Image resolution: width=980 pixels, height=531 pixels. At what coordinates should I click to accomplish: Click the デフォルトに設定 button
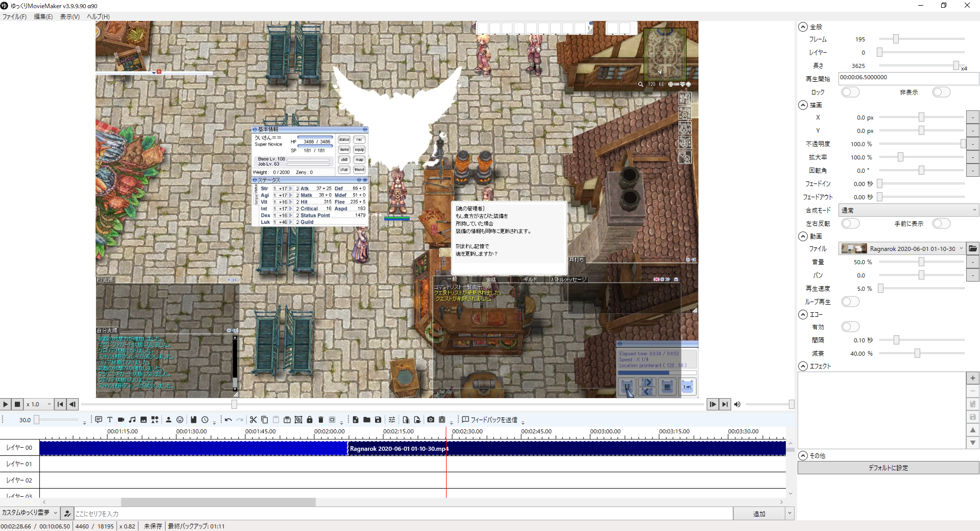coord(888,468)
